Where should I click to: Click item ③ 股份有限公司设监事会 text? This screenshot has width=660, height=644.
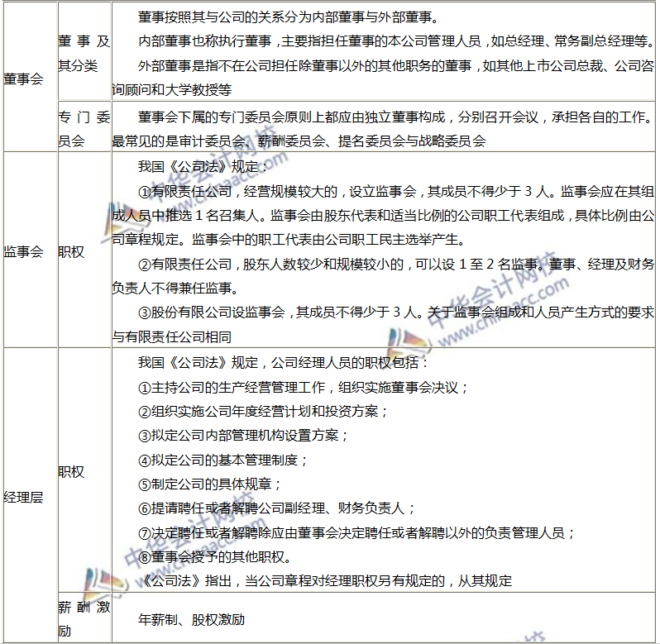click(x=395, y=312)
